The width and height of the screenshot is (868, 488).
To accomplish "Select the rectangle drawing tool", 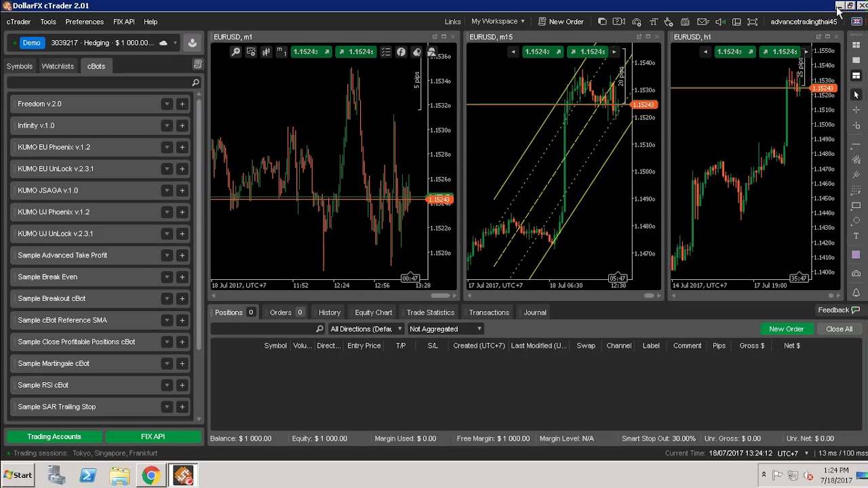I will [x=856, y=205].
